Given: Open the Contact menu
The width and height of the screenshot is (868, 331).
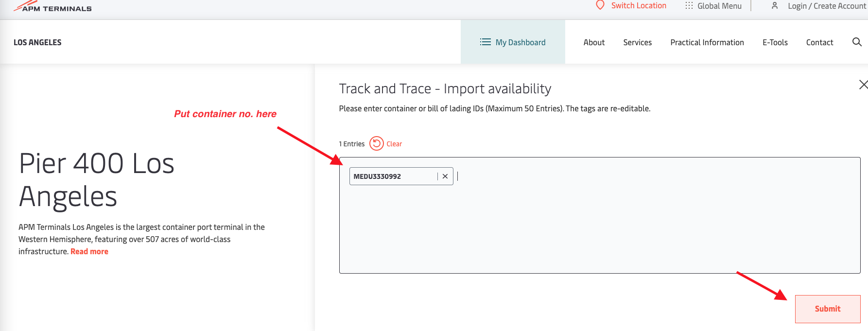Looking at the screenshot, I should (819, 42).
